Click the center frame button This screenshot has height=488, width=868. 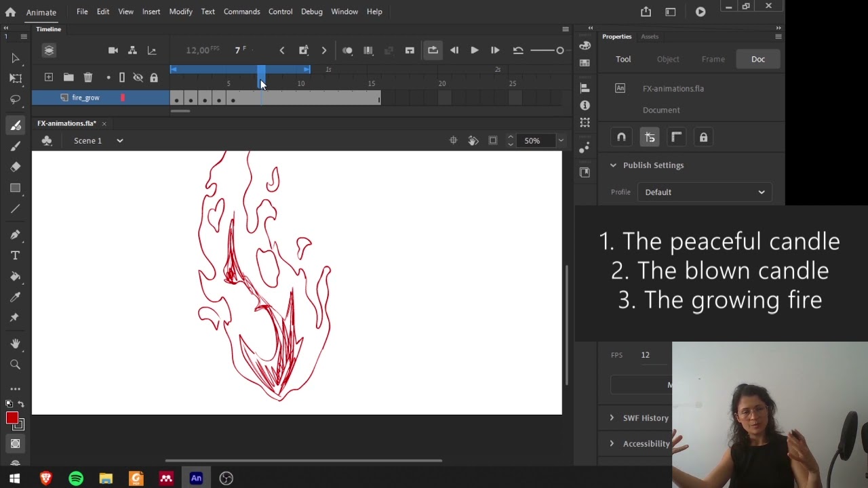point(410,50)
